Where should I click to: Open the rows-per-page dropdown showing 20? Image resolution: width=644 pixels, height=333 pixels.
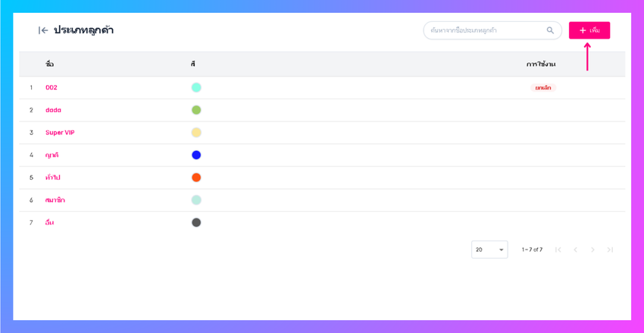(489, 250)
